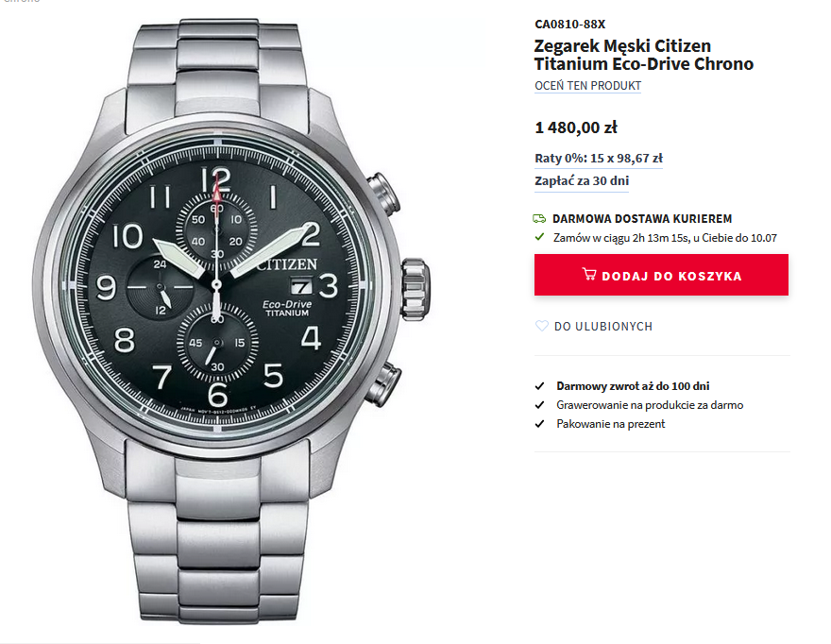Viewport: 831px width, 644px height.
Task: Click the checkmark next to Darmowy zwrot
Action: coord(539,386)
